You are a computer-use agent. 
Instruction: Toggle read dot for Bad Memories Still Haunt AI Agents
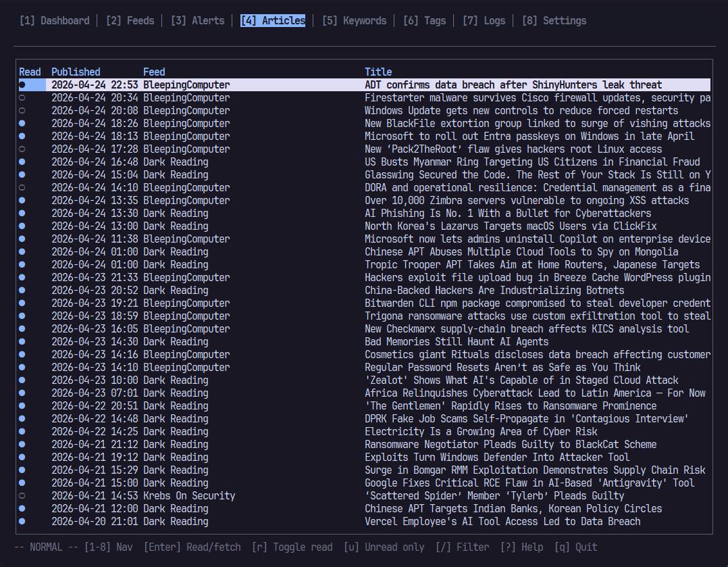22,341
